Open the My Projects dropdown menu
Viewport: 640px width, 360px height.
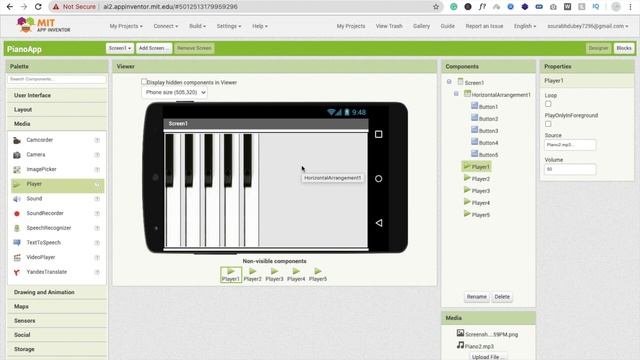coord(126,26)
